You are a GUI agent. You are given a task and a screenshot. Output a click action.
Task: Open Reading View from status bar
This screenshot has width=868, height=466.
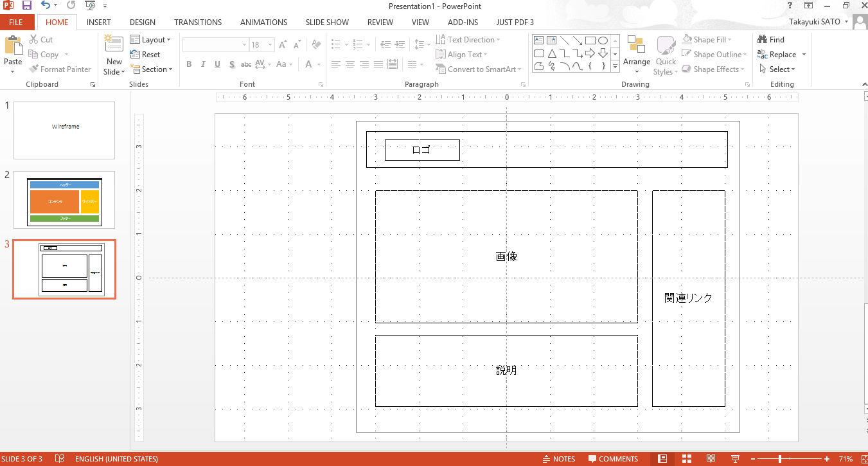point(711,459)
